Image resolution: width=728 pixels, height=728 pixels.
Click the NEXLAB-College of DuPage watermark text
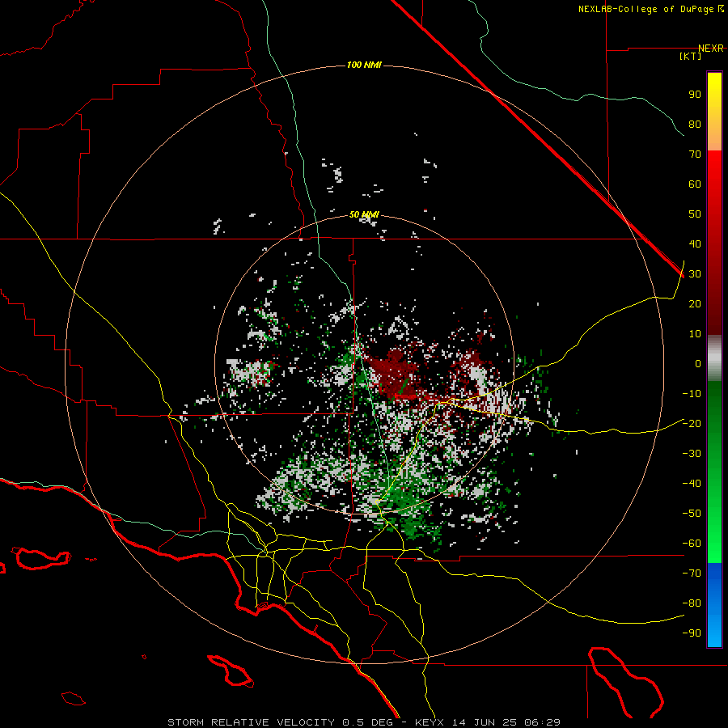tap(650, 9)
